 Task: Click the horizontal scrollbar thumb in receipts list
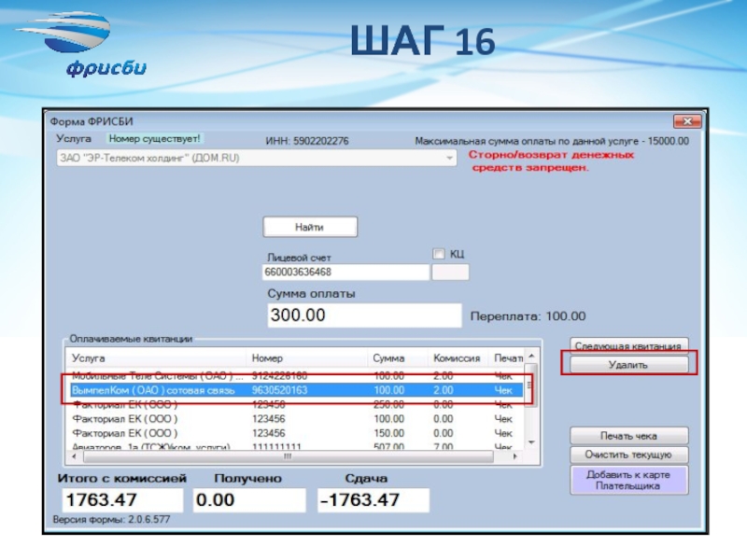click(x=289, y=456)
